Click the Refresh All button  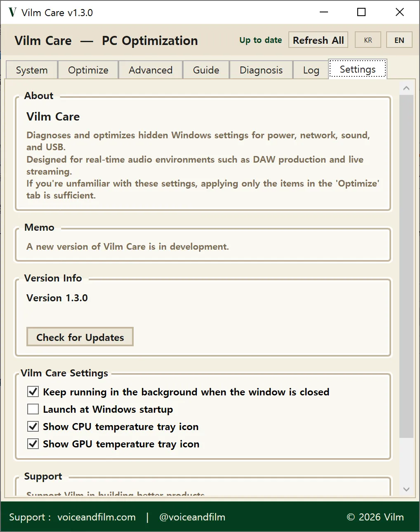coord(319,40)
